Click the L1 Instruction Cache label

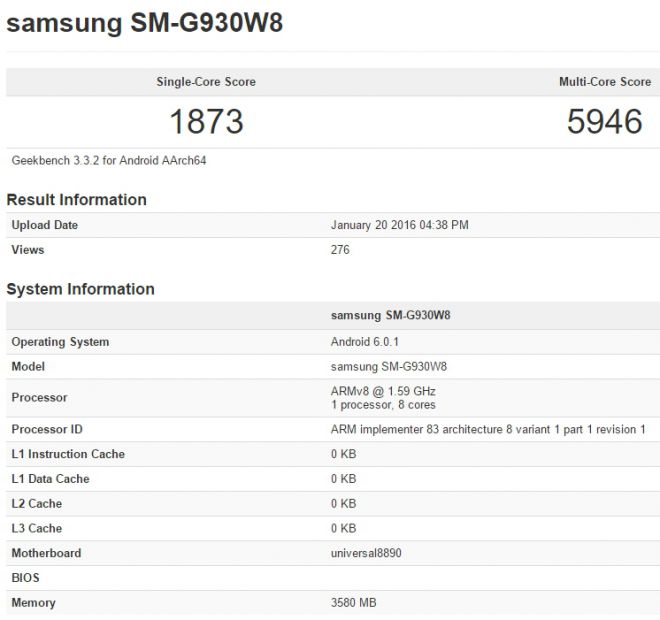point(68,454)
